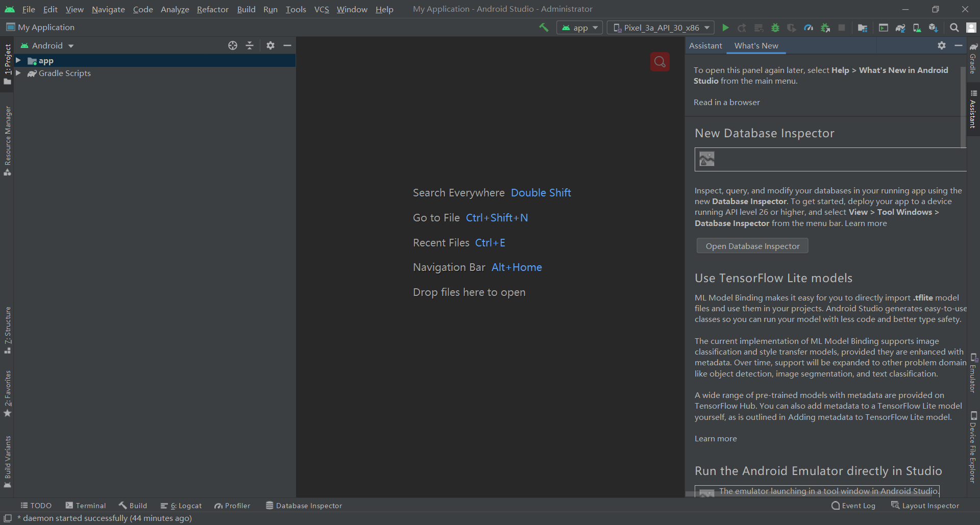Toggle the Build Variants side panel
The height and width of the screenshot is (525, 980).
(x=7, y=462)
